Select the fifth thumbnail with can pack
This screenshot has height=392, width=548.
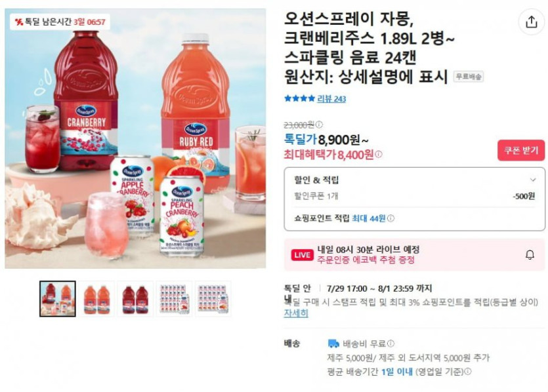click(x=213, y=299)
